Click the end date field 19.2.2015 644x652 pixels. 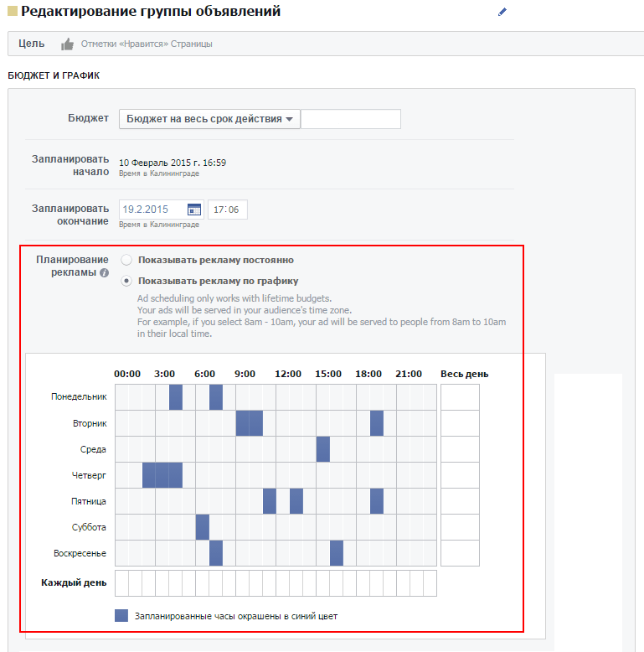click(152, 210)
